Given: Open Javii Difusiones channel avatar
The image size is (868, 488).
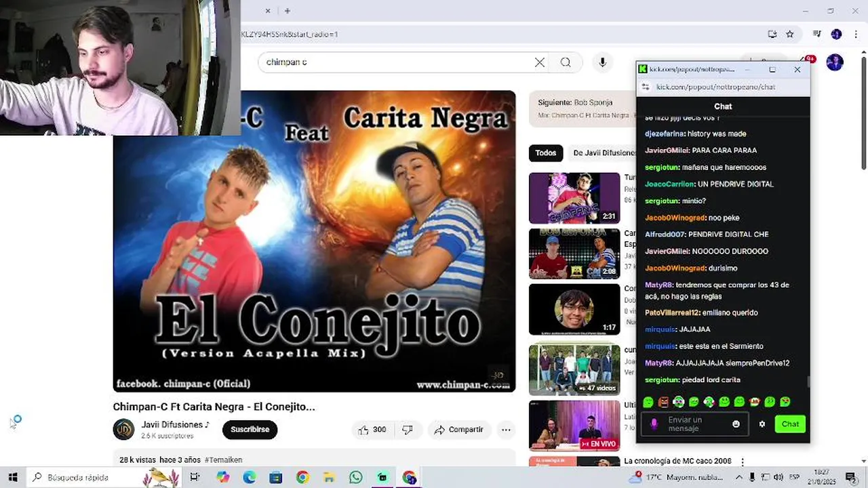Looking at the screenshot, I should point(123,429).
